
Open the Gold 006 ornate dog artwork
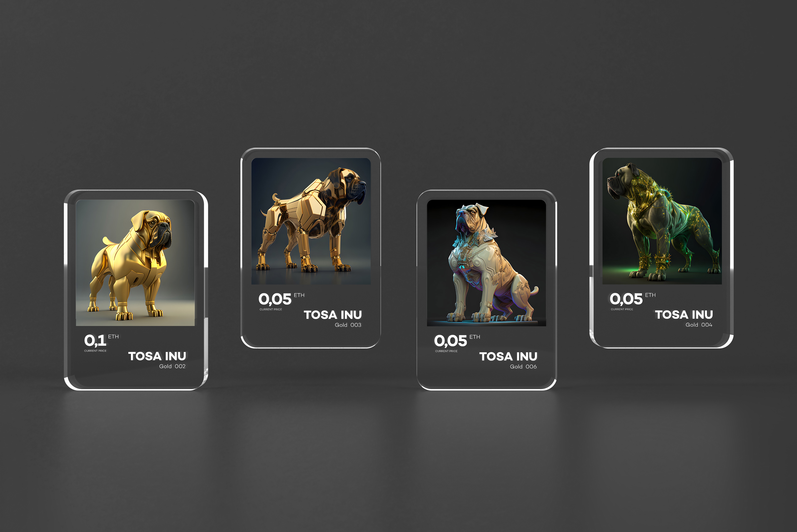pyautogui.click(x=486, y=263)
